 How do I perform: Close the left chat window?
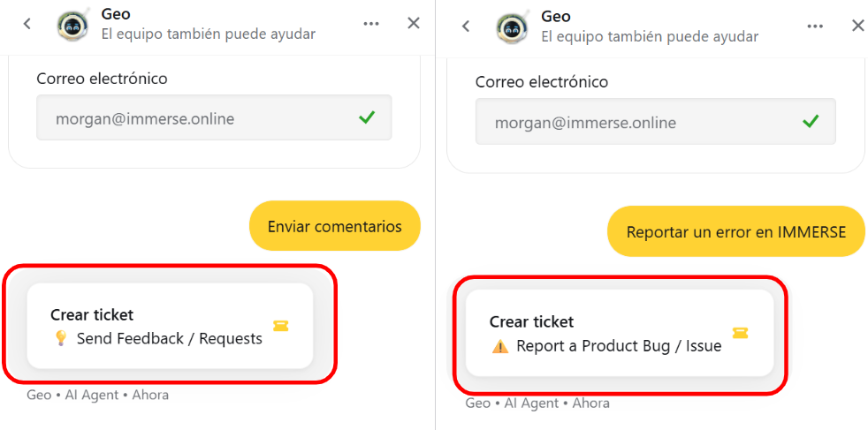coord(414,24)
